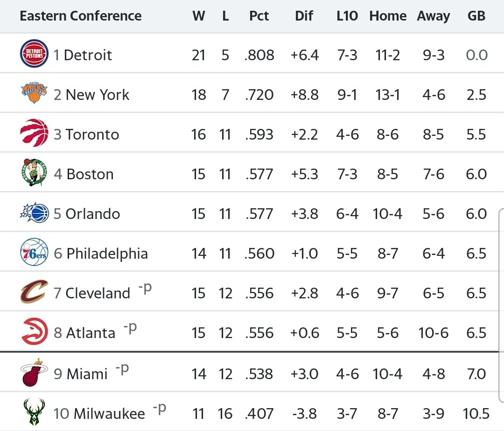Sort by the L10 column header
Viewport: 504px width, 431px height.
[347, 16]
